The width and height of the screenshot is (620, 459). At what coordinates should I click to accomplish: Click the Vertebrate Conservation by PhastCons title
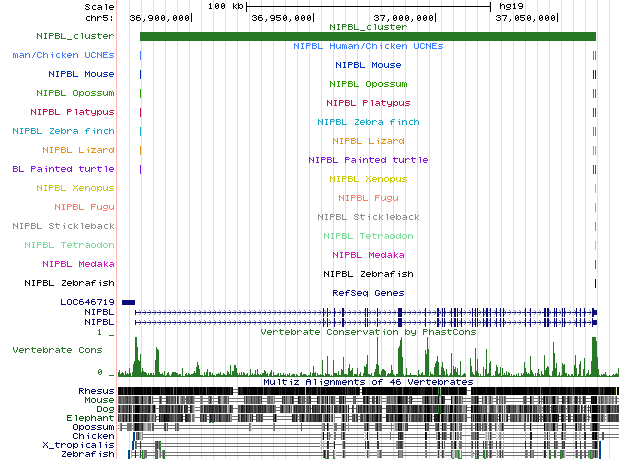[366, 331]
